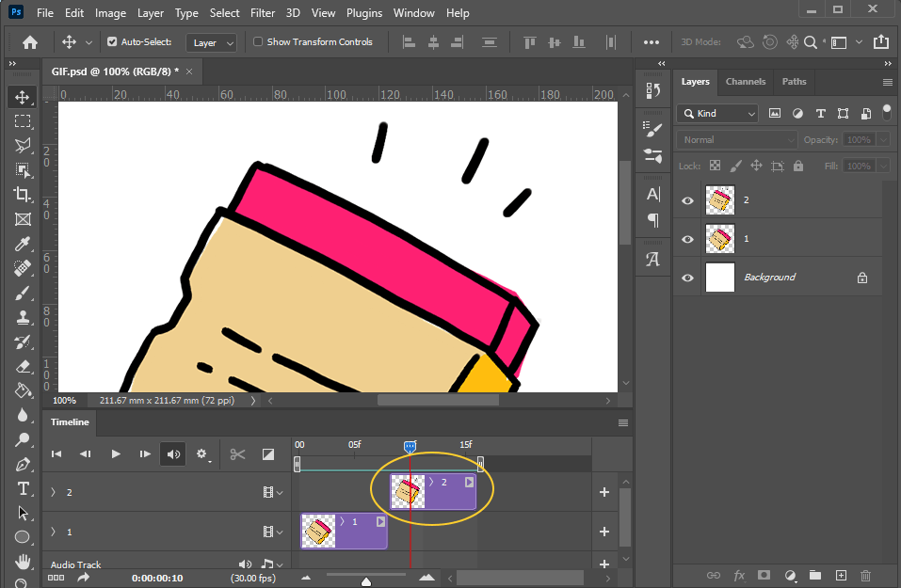Click the scissors split-at-playhead icon

237,454
